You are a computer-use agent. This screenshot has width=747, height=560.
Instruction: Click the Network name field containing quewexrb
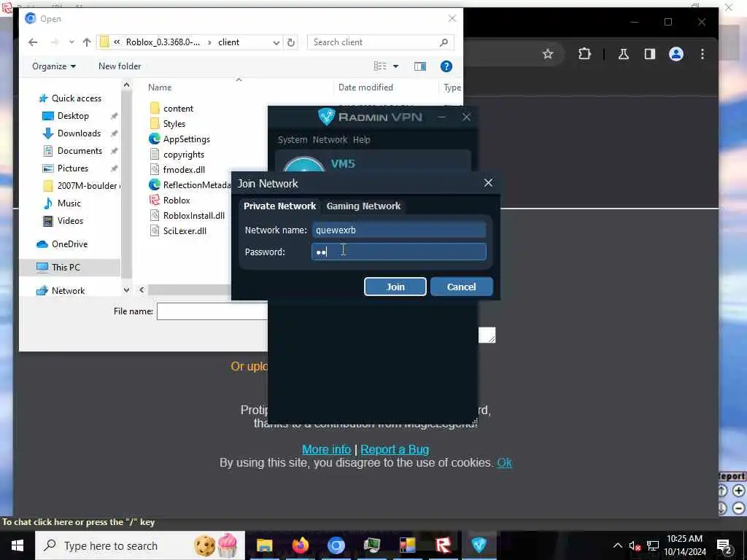(399, 230)
